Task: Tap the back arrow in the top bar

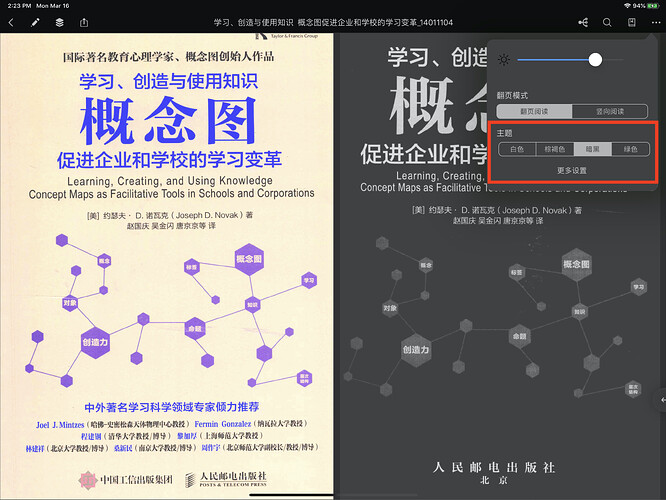Action: pyautogui.click(x=11, y=23)
